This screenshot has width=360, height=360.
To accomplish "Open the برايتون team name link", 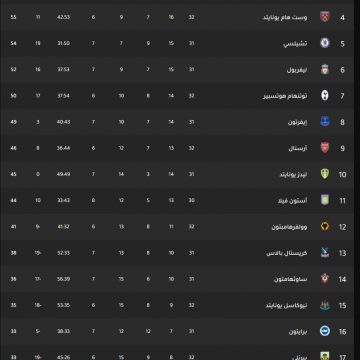I will [x=298, y=331].
